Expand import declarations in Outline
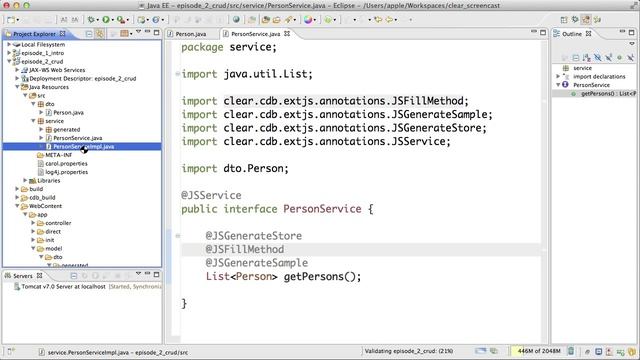640x360 pixels. [558, 76]
